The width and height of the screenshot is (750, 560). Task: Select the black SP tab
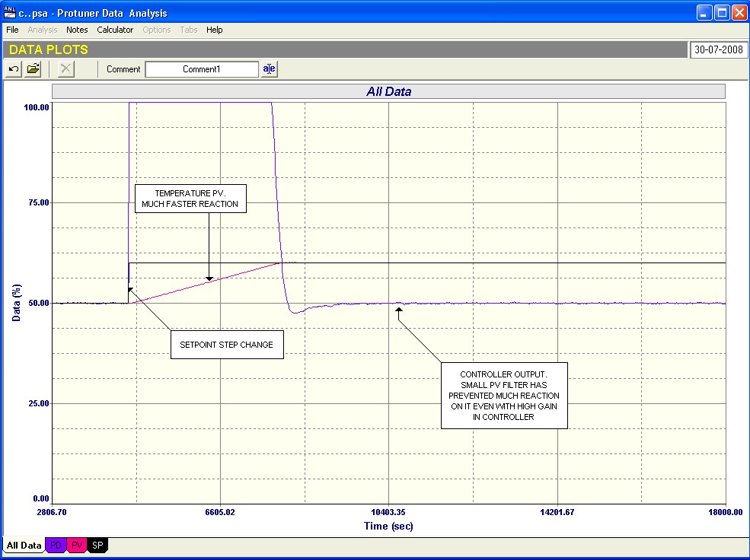tap(98, 546)
